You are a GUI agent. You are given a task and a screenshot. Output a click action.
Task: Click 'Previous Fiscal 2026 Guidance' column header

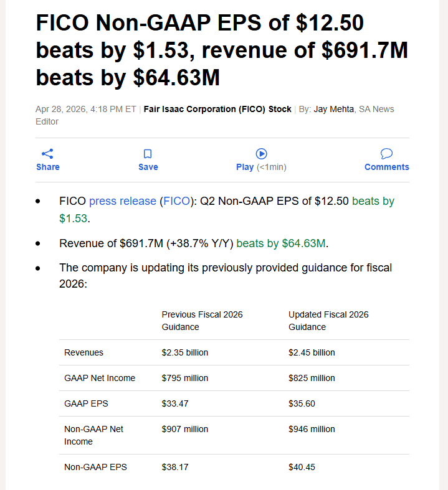(202, 321)
